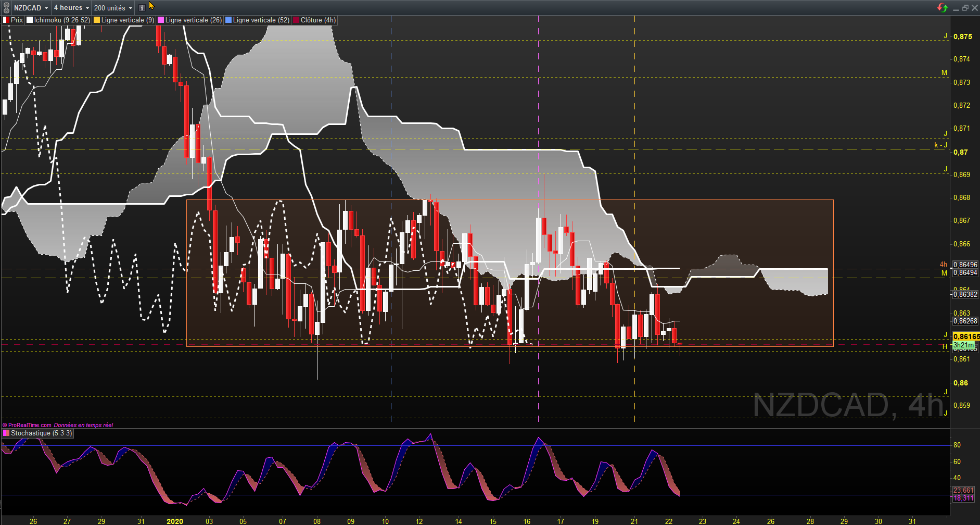Click the Ichimoku white square icon
The width and height of the screenshot is (980, 525).
point(30,20)
